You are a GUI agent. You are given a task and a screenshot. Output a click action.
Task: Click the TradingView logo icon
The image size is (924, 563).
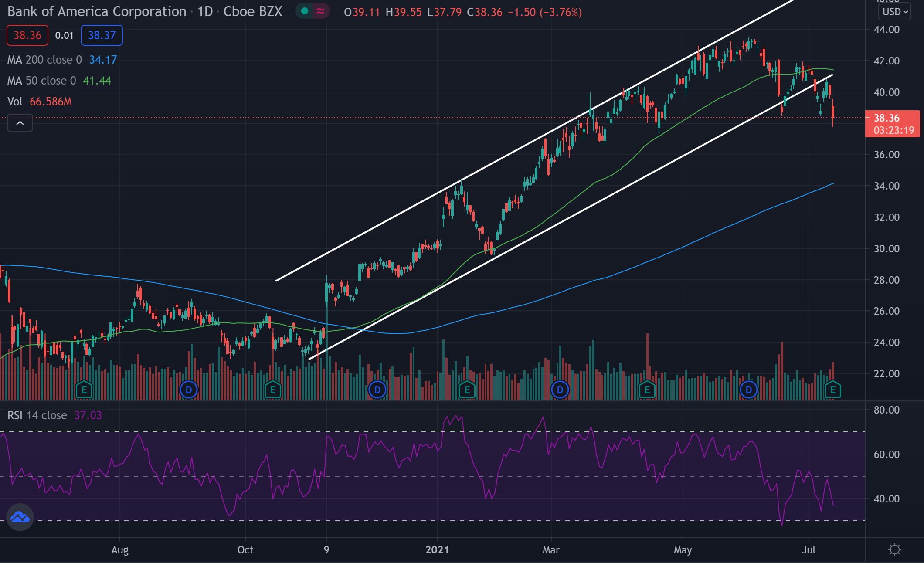(x=20, y=517)
